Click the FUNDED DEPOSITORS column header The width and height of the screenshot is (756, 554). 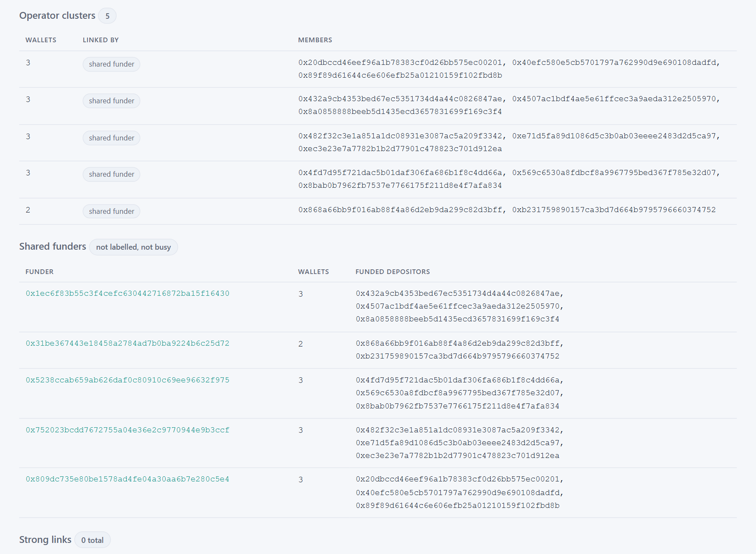393,272
